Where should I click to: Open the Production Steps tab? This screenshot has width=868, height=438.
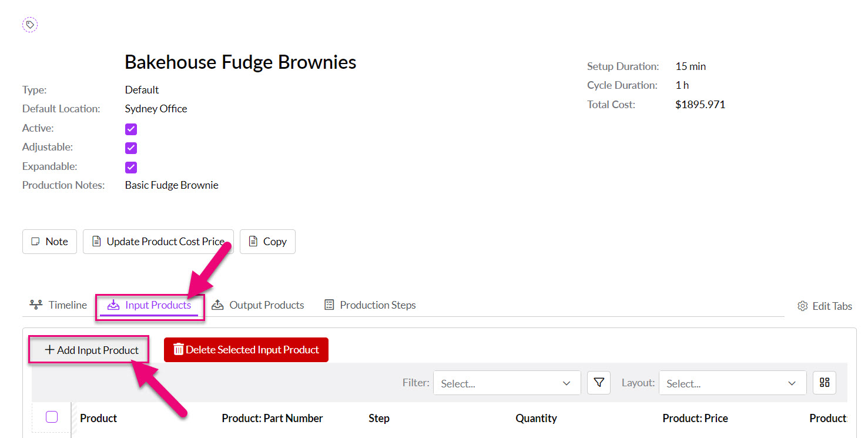[370, 305]
